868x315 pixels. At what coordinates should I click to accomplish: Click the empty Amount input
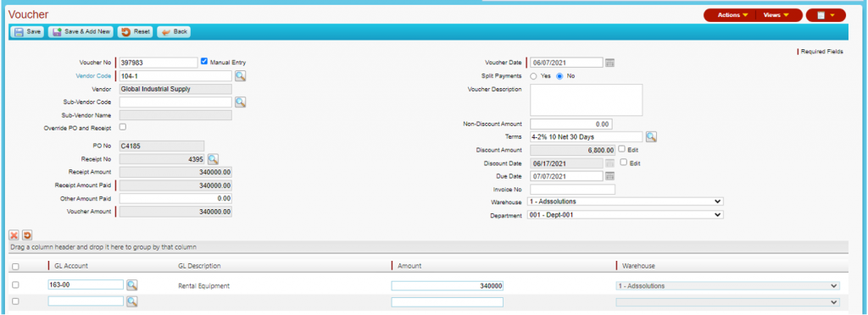tap(447, 302)
